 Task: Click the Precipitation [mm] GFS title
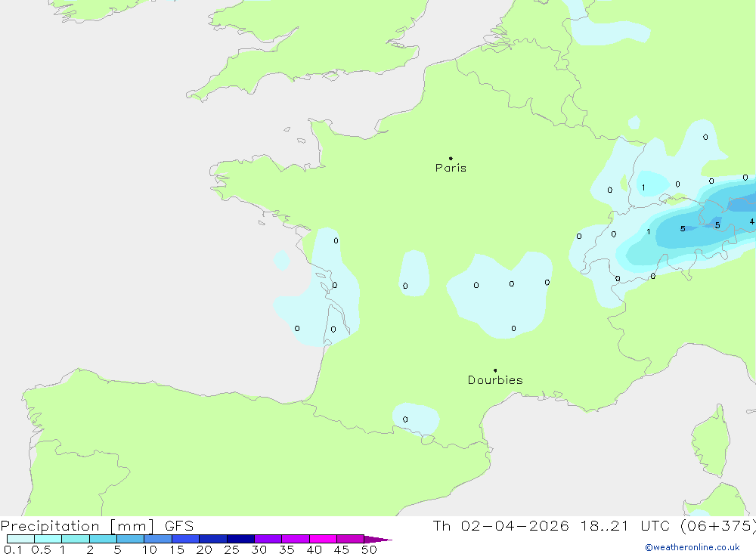pos(98,526)
